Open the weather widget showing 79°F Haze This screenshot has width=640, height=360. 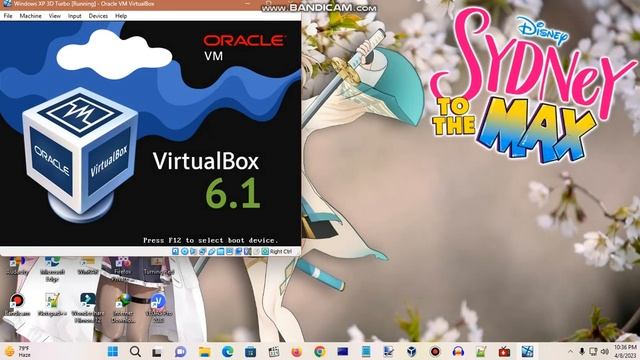coord(18,351)
